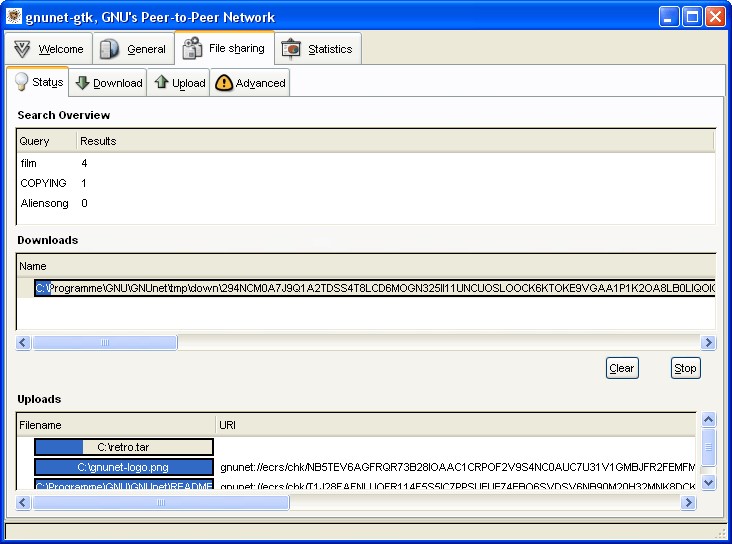732x544 pixels.
Task: Open the Upload sub-tab
Action: 178,83
